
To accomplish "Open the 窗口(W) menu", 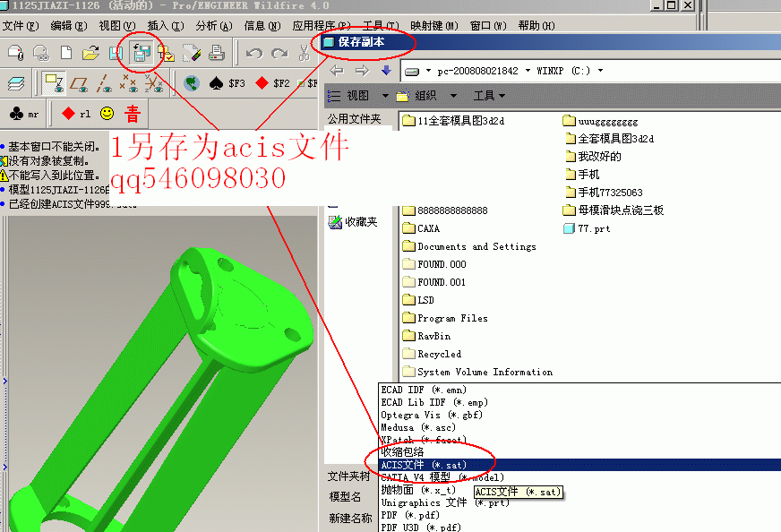I will click(488, 26).
